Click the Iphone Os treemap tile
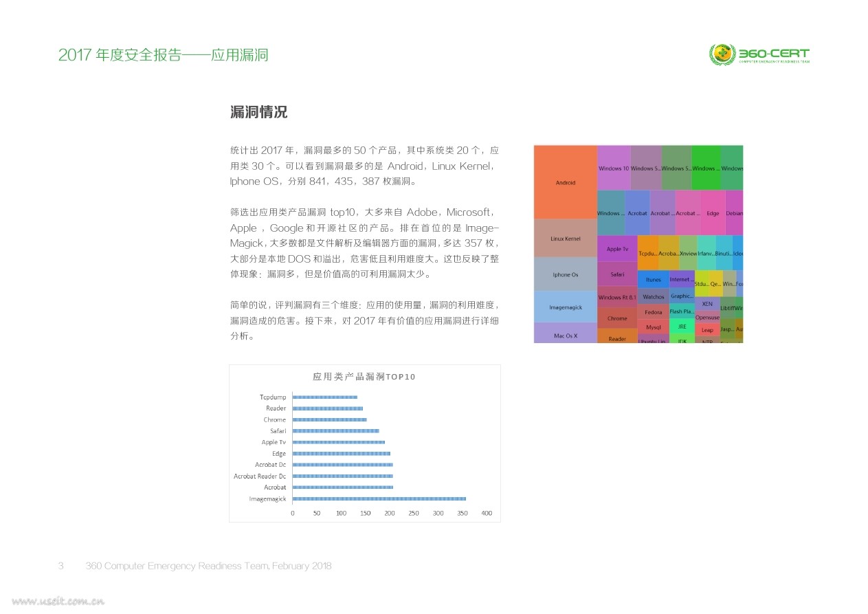Image resolution: width=868 pixels, height=614 pixels. pos(566,274)
